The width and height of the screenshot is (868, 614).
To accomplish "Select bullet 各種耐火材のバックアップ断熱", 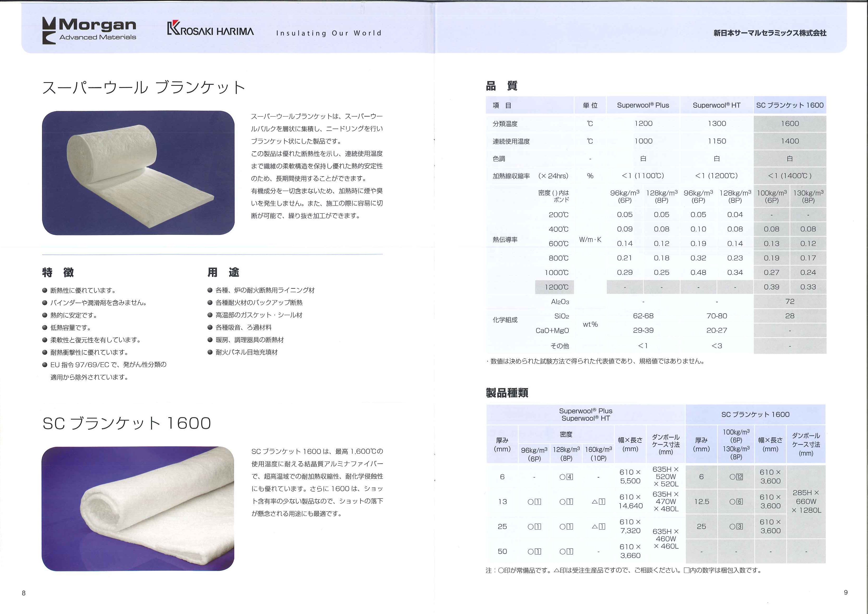I will pos(255,303).
